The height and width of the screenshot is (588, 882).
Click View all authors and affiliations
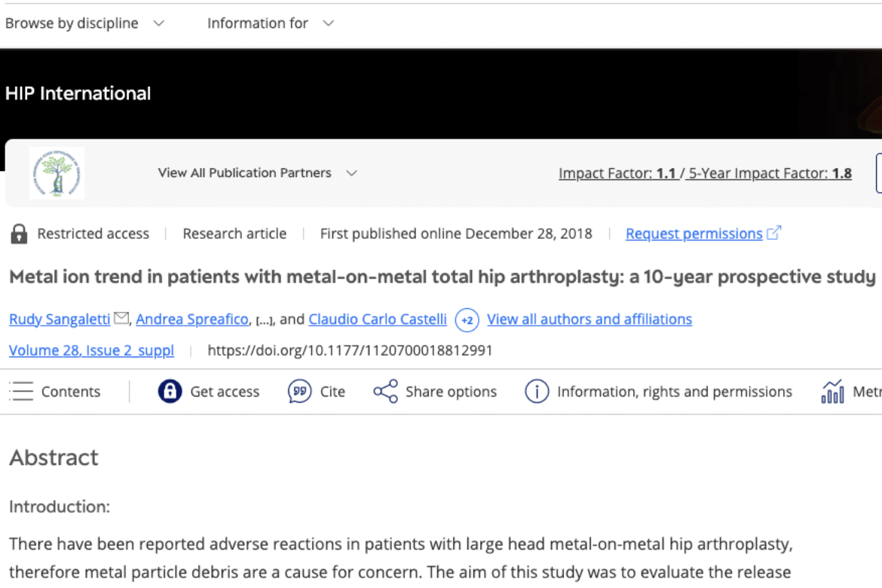(x=589, y=319)
